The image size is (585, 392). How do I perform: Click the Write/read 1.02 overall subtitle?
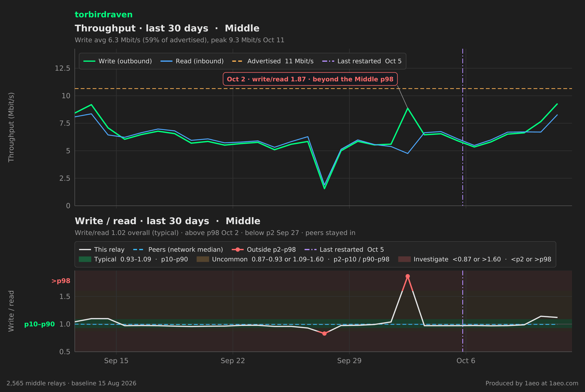tap(215, 233)
